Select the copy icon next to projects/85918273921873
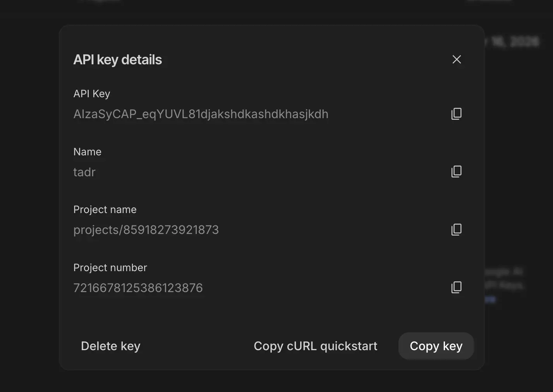The height and width of the screenshot is (392, 553). (x=456, y=229)
